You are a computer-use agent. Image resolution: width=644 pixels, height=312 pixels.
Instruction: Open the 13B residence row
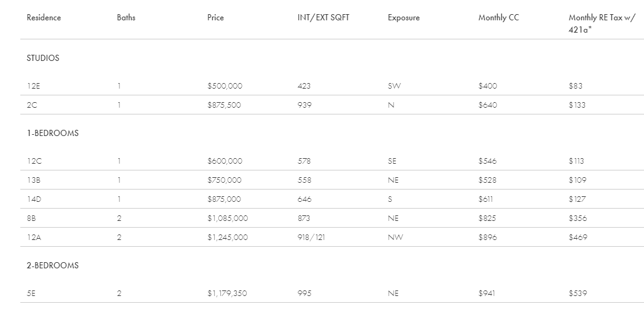[33, 180]
